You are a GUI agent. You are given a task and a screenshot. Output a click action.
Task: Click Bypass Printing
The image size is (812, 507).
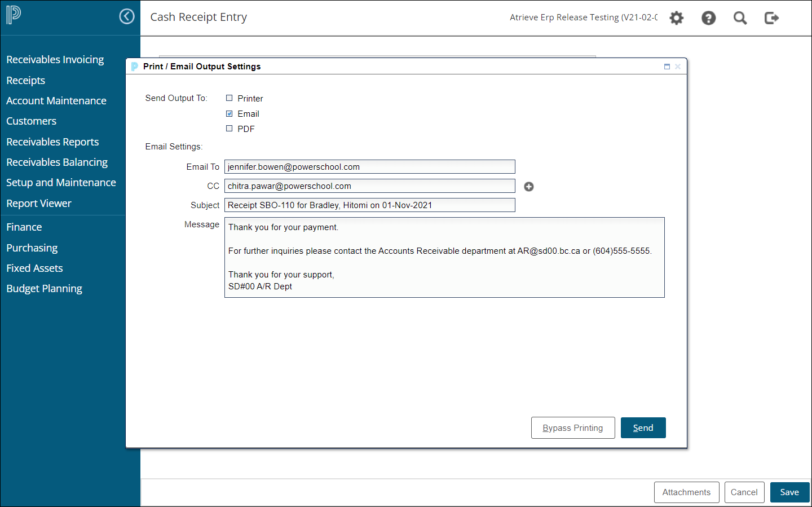tap(573, 427)
